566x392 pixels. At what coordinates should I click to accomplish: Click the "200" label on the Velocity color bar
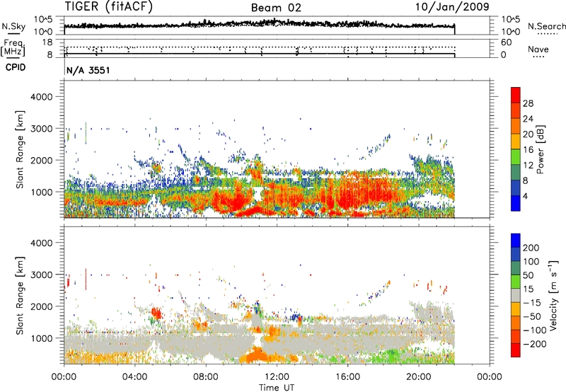click(x=531, y=248)
